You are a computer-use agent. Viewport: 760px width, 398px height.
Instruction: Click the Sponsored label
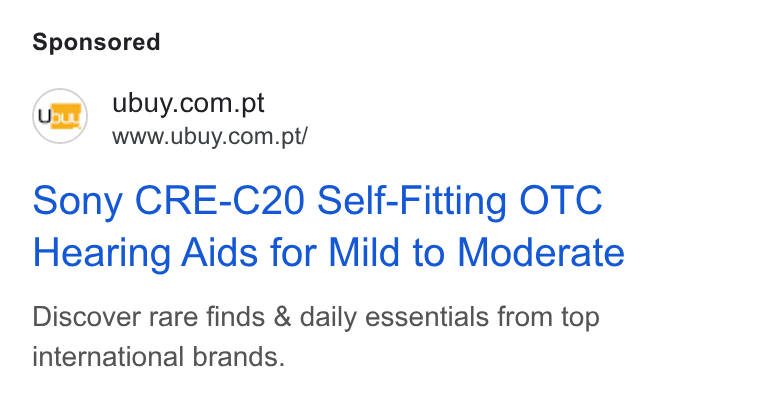[96, 42]
